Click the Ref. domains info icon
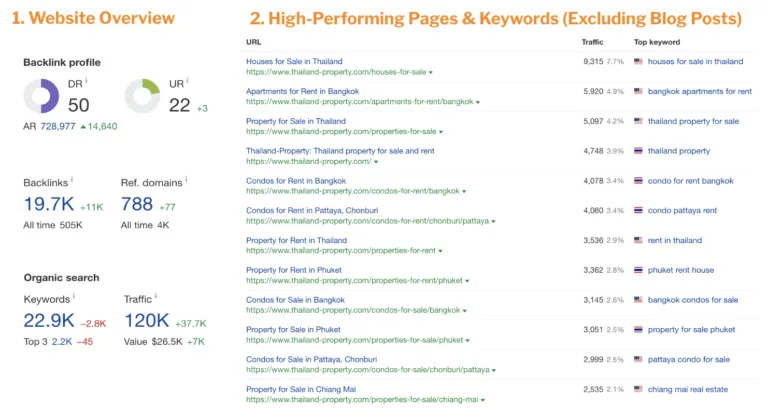The height and width of the screenshot is (419, 768). tap(186, 179)
